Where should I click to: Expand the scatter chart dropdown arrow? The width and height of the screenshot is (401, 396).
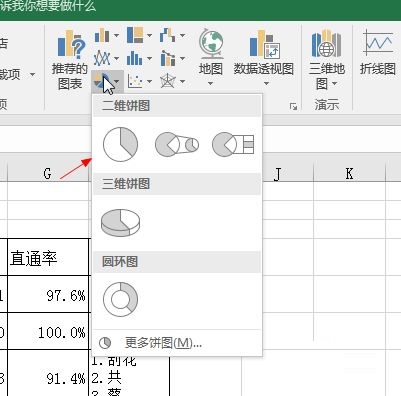[x=149, y=81]
